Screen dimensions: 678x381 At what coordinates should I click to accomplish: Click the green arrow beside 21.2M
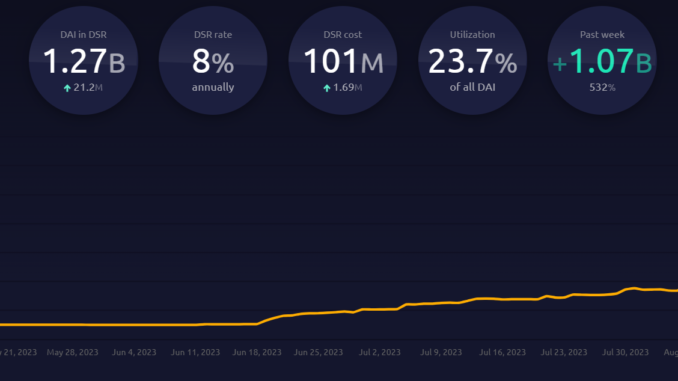point(67,88)
